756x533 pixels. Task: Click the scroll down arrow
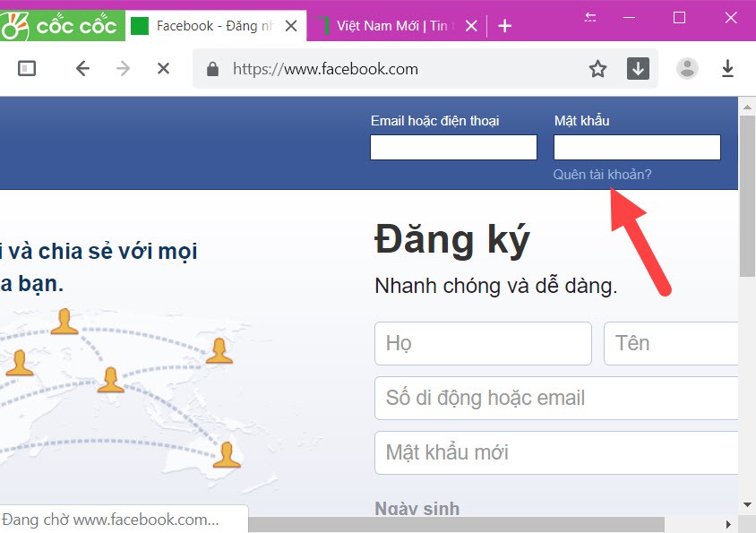coord(747,505)
